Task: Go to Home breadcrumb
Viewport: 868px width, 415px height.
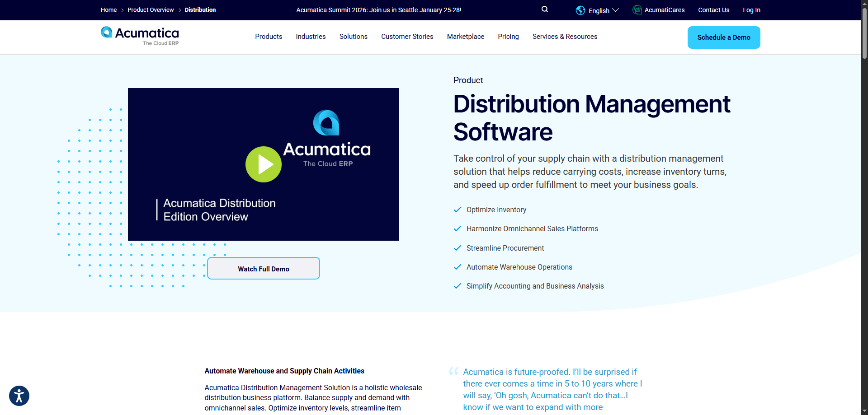Action: 108,9
